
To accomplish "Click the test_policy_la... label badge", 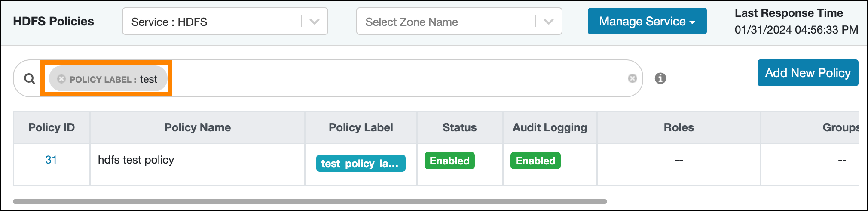I will point(361,163).
